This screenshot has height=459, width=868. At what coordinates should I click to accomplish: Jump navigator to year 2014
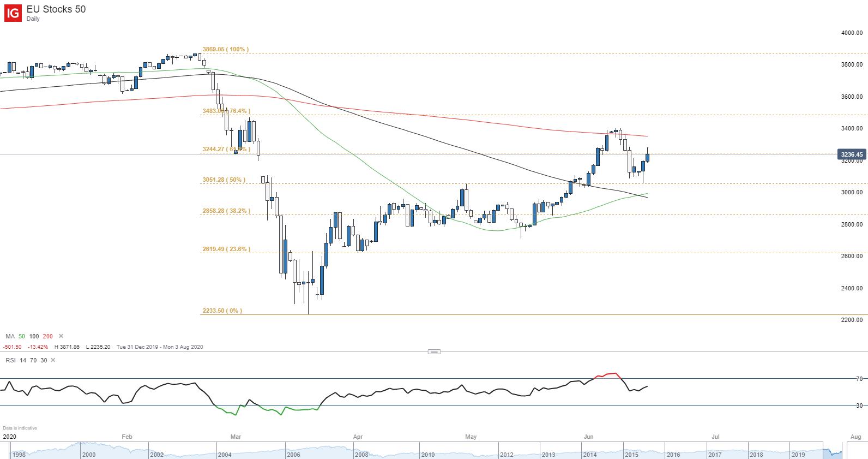pos(590,455)
